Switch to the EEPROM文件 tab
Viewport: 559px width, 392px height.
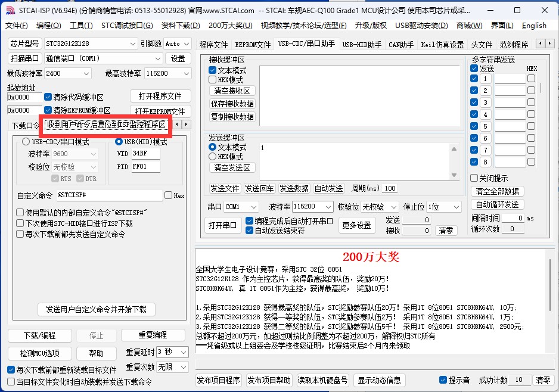point(253,45)
